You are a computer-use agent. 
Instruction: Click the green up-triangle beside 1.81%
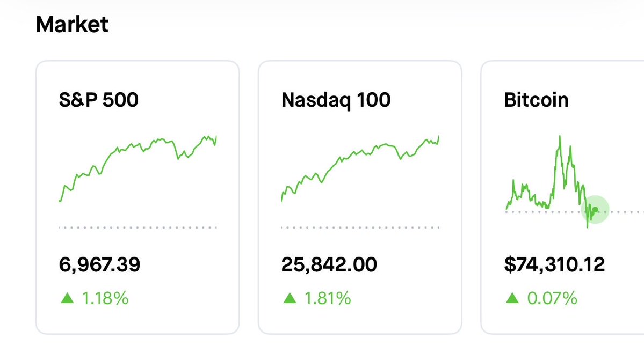tap(290, 298)
